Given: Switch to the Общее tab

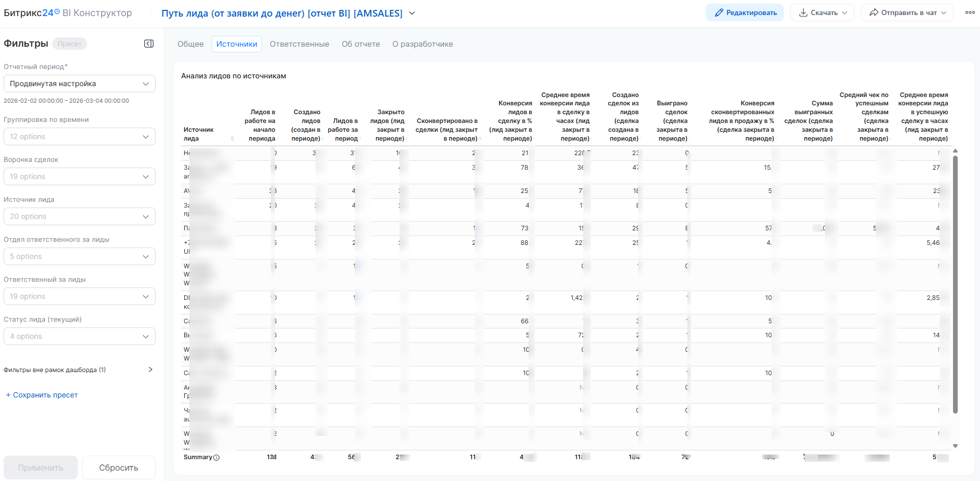Looking at the screenshot, I should point(190,44).
